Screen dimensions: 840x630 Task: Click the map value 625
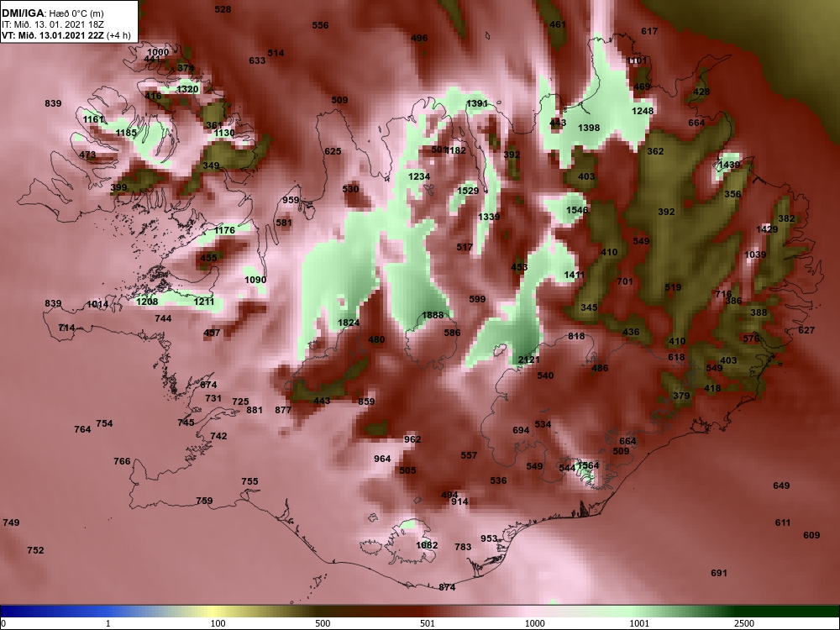(333, 151)
